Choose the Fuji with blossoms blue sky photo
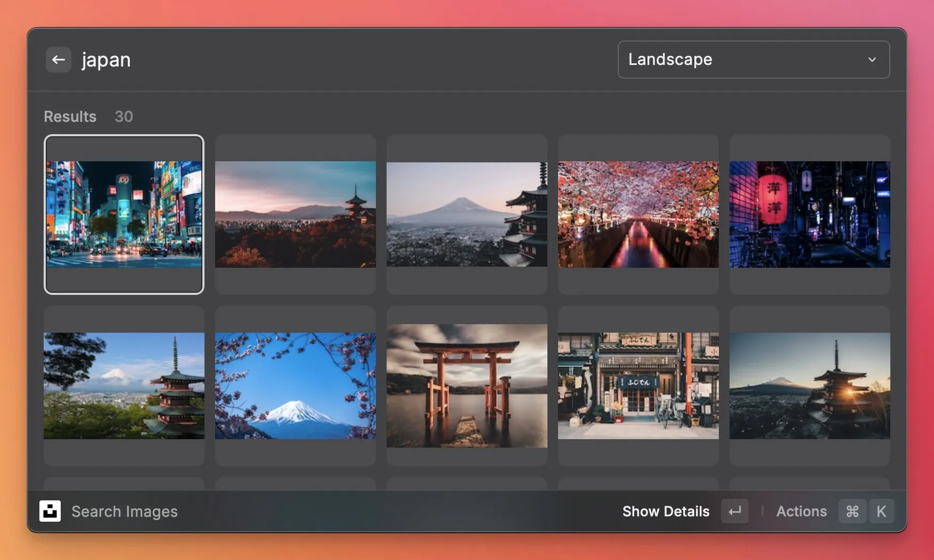934x560 pixels. point(296,386)
